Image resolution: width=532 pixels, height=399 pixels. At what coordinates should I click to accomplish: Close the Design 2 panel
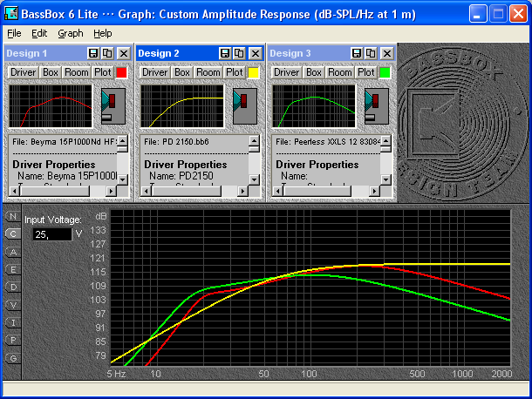[x=256, y=53]
